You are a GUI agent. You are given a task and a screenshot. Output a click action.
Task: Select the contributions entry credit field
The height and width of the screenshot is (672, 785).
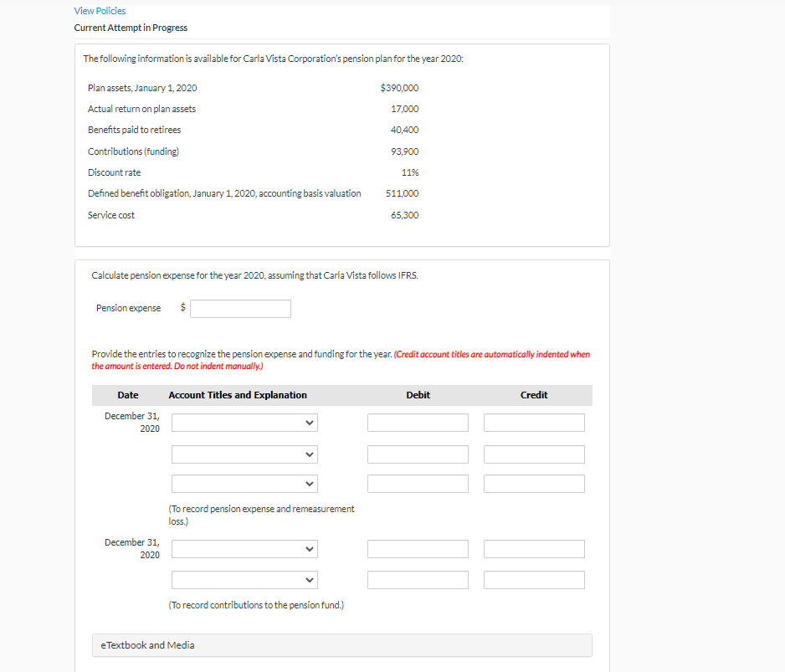point(533,548)
